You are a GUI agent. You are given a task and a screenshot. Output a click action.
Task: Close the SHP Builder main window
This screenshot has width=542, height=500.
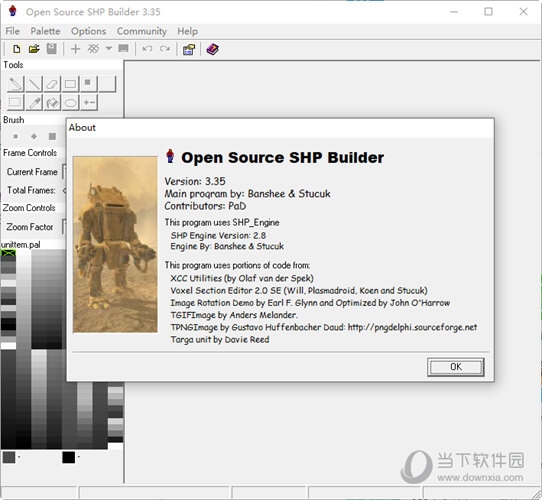point(523,11)
